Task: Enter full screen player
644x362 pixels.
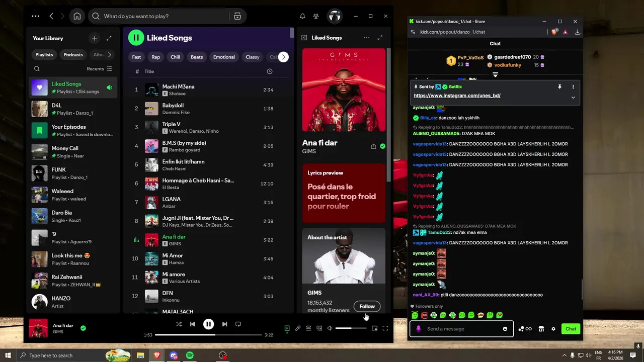Action: (385, 328)
